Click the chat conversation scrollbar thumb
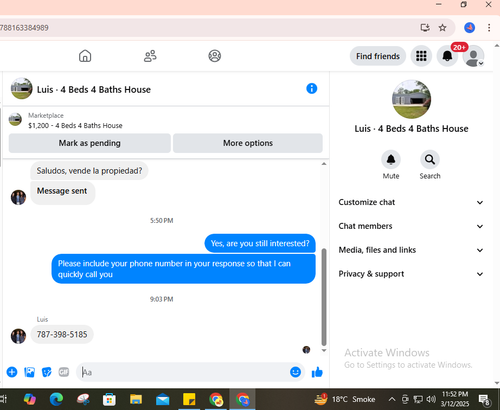The height and width of the screenshot is (410, 500). click(323, 297)
